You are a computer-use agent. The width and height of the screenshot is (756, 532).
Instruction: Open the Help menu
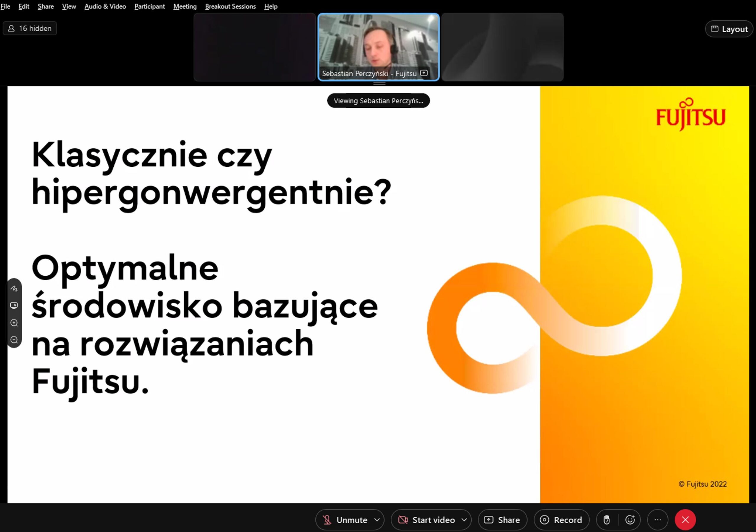click(x=271, y=6)
